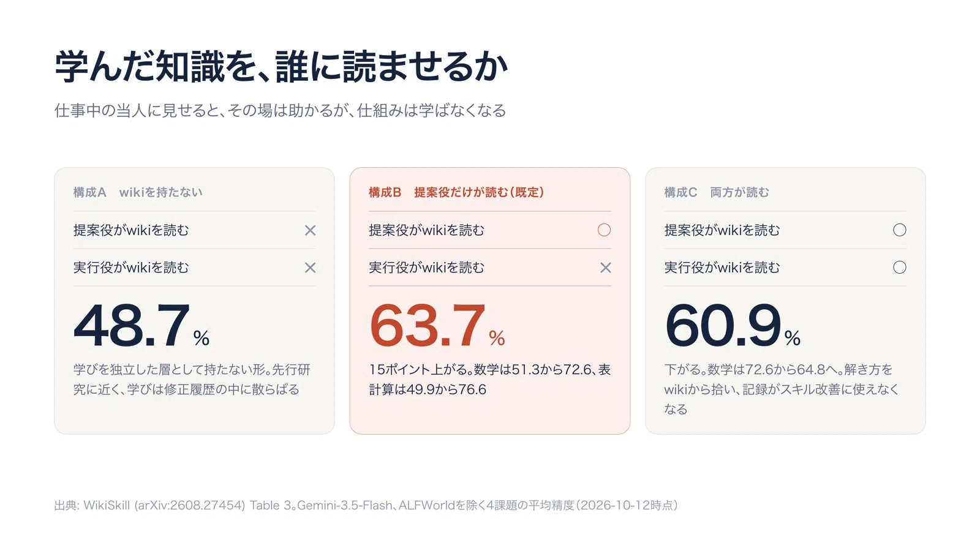Click 提案役がwikiを読む label in 構成A card
Viewport: 980px width, 551px height.
pyautogui.click(x=131, y=230)
